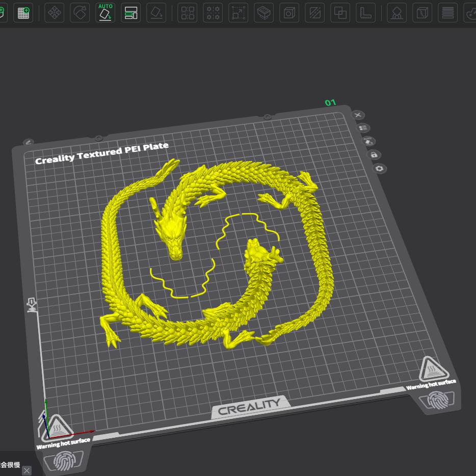Click the Creality Textured PEI Plate label
The height and width of the screenshot is (476, 476).
(x=102, y=153)
